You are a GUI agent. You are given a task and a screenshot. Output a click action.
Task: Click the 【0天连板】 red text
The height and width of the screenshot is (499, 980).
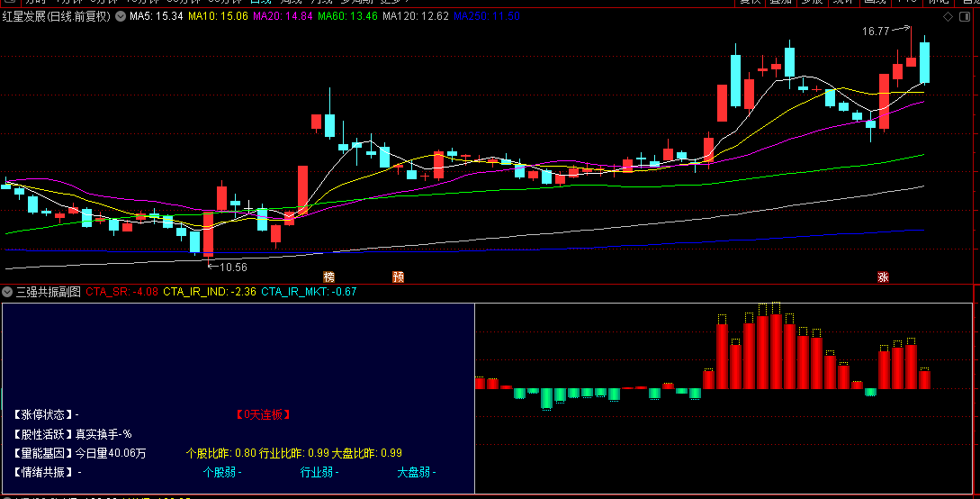point(263,414)
